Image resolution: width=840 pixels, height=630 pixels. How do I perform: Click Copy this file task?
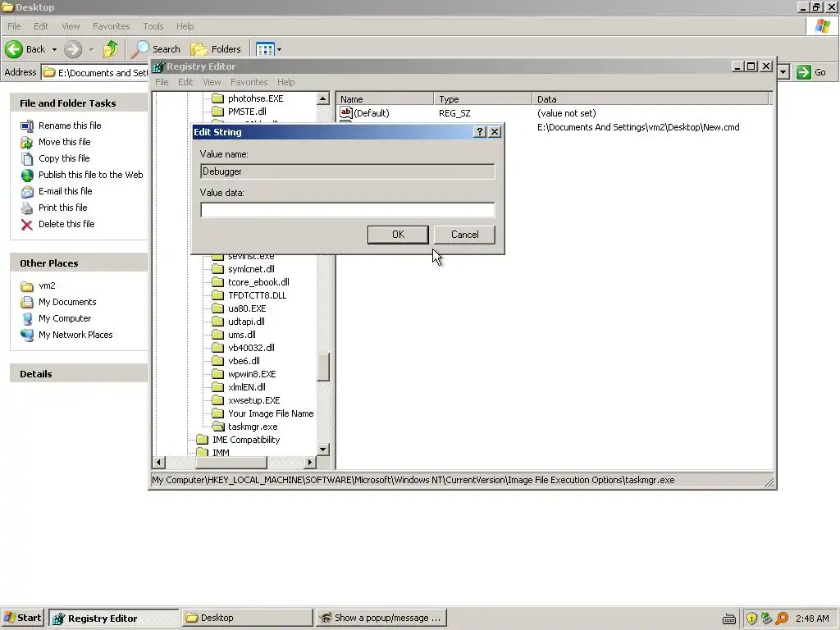64,158
